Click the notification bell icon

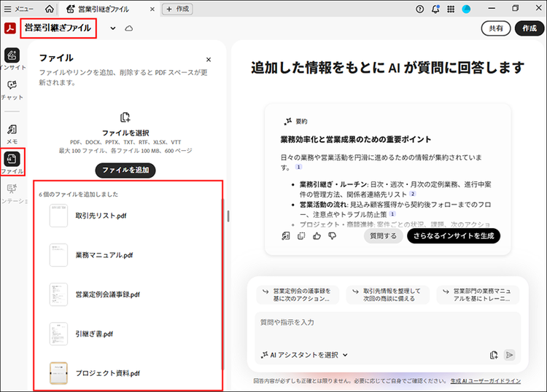pyautogui.click(x=435, y=9)
